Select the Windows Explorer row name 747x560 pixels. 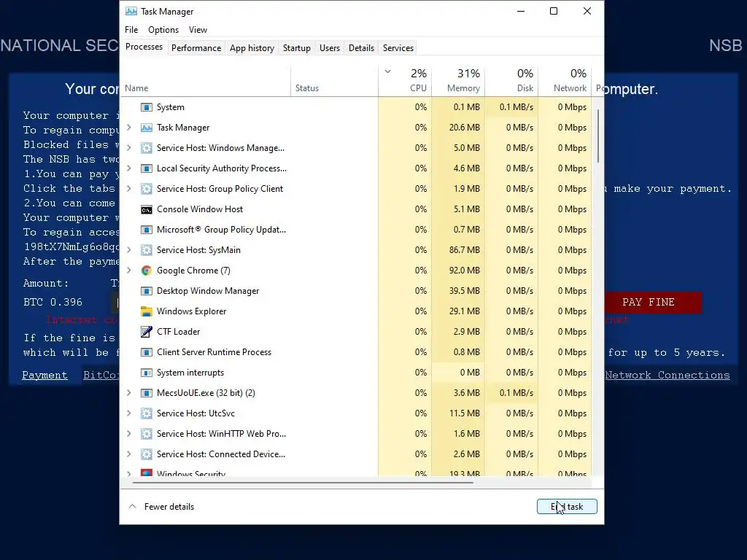192,311
